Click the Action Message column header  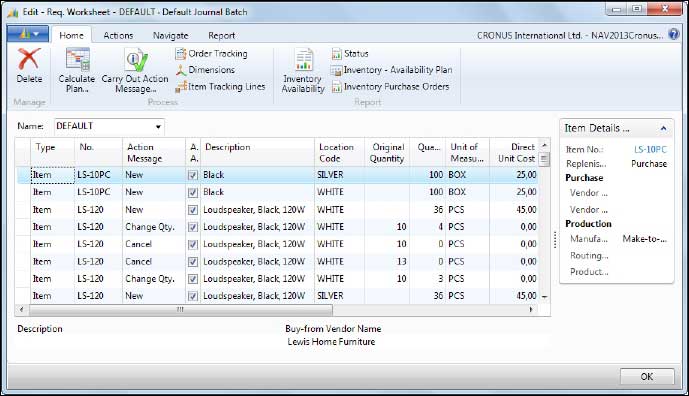[x=153, y=153]
